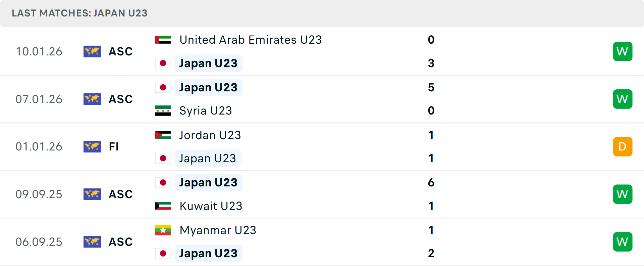
Task: Click the United Arab Emirates flag icon
Action: [163, 40]
